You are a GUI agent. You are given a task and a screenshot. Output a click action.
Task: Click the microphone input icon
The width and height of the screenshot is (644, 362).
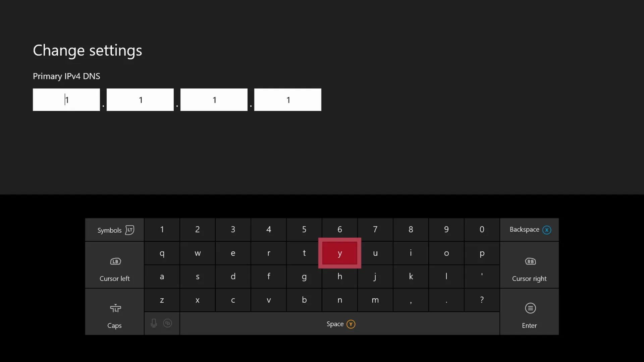154,323
